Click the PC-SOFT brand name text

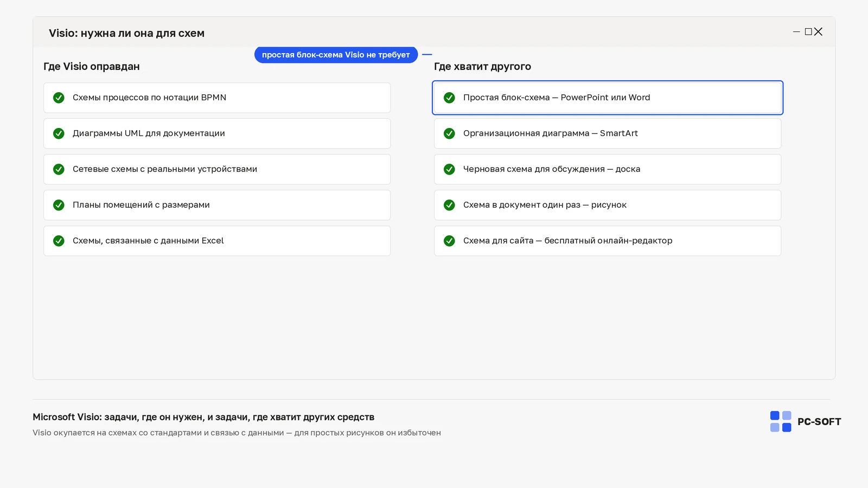[819, 422]
